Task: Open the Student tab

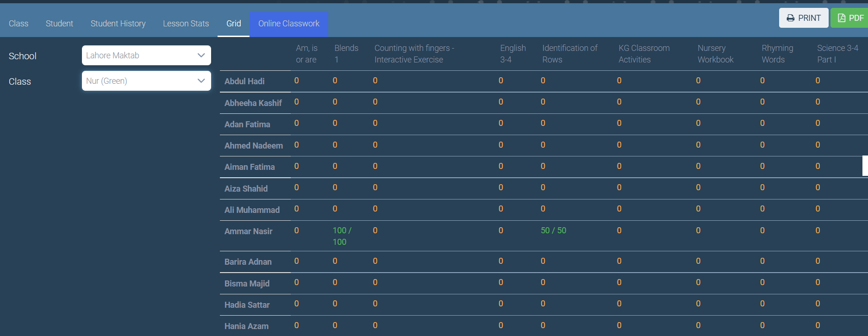Action: coord(59,24)
